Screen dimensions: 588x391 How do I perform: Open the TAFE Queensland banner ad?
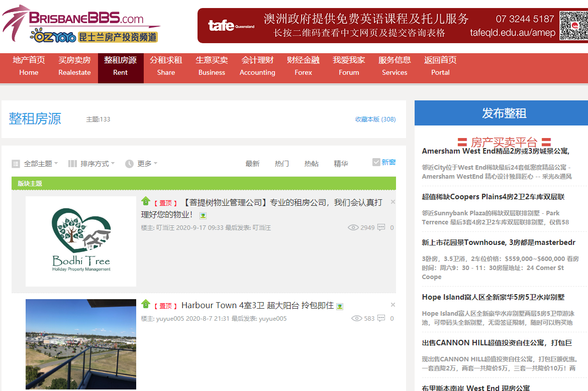(393, 26)
